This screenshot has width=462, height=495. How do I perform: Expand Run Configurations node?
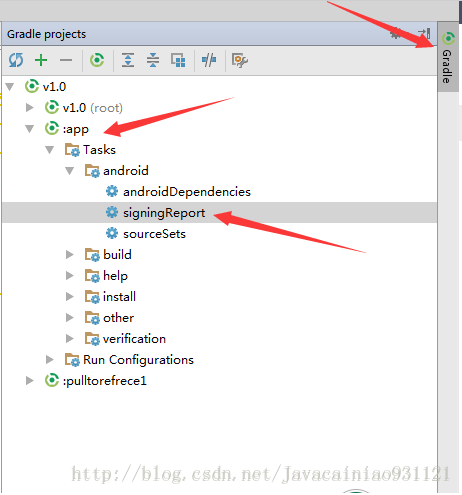pos(50,360)
